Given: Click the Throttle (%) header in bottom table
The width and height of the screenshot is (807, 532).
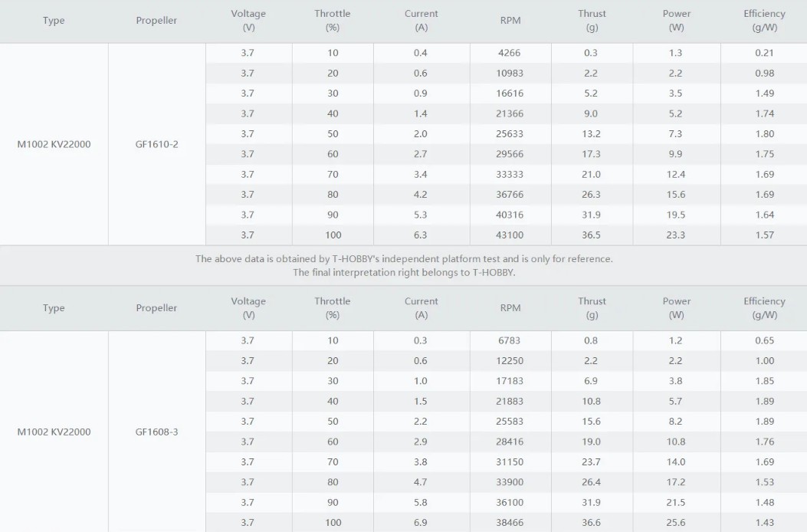Looking at the screenshot, I should [x=333, y=308].
